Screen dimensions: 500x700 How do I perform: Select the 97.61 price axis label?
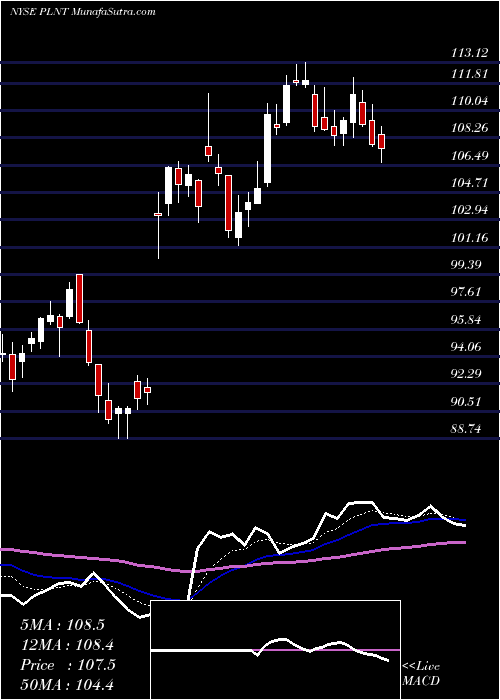[x=466, y=292]
